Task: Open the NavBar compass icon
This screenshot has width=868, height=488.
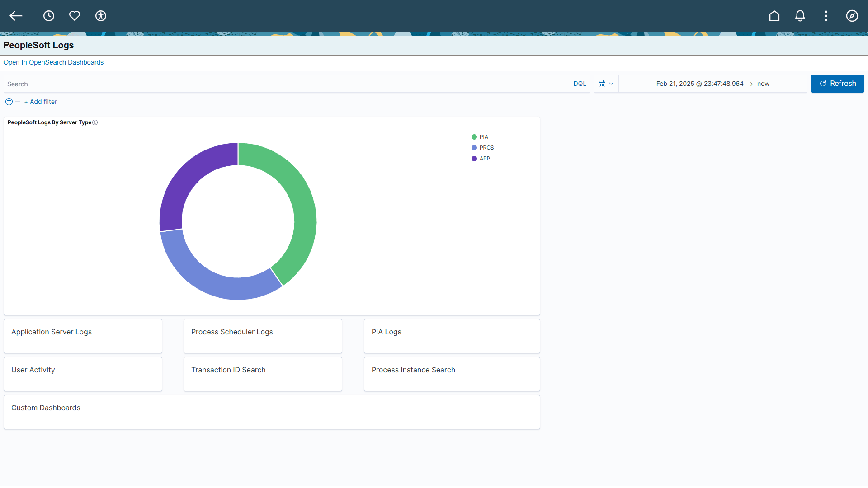Action: pyautogui.click(x=852, y=16)
